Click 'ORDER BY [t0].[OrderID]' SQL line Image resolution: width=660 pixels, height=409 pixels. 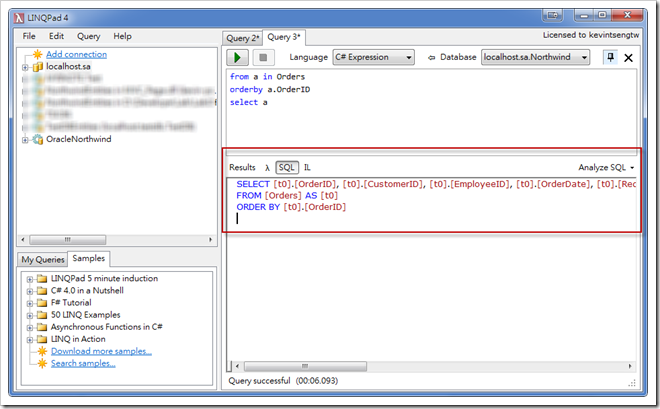tap(291, 207)
